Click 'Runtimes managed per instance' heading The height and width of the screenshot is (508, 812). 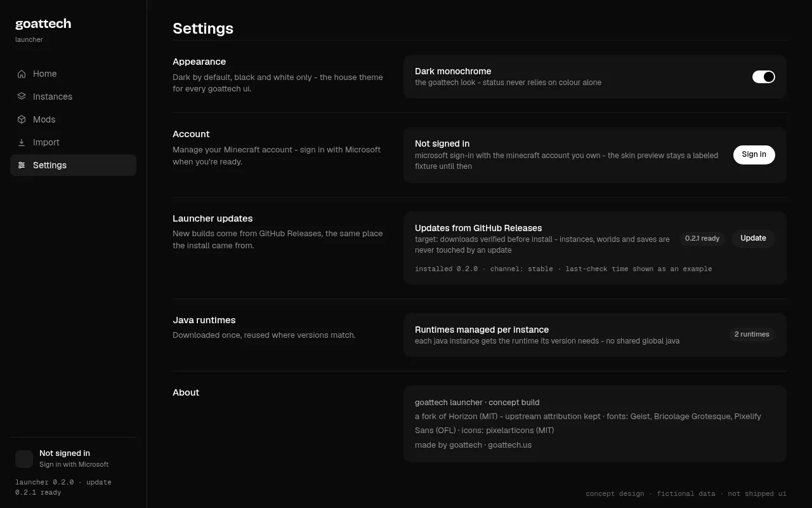pyautogui.click(x=481, y=330)
